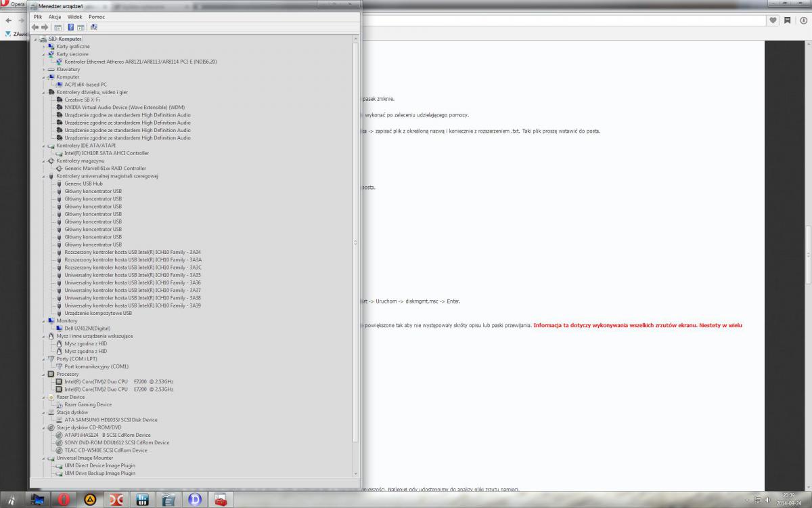Select the ACPI x64-based PC entry

85,85
